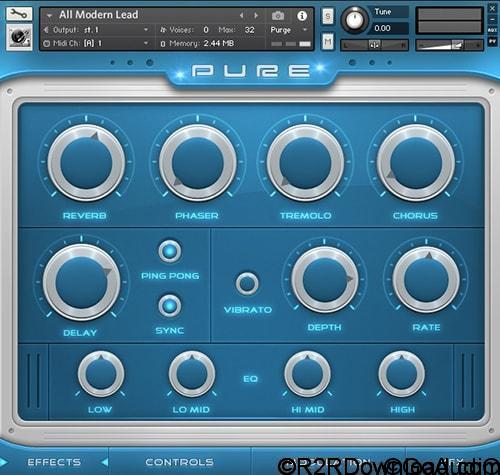Click the Max voices value 32

pyautogui.click(x=250, y=30)
